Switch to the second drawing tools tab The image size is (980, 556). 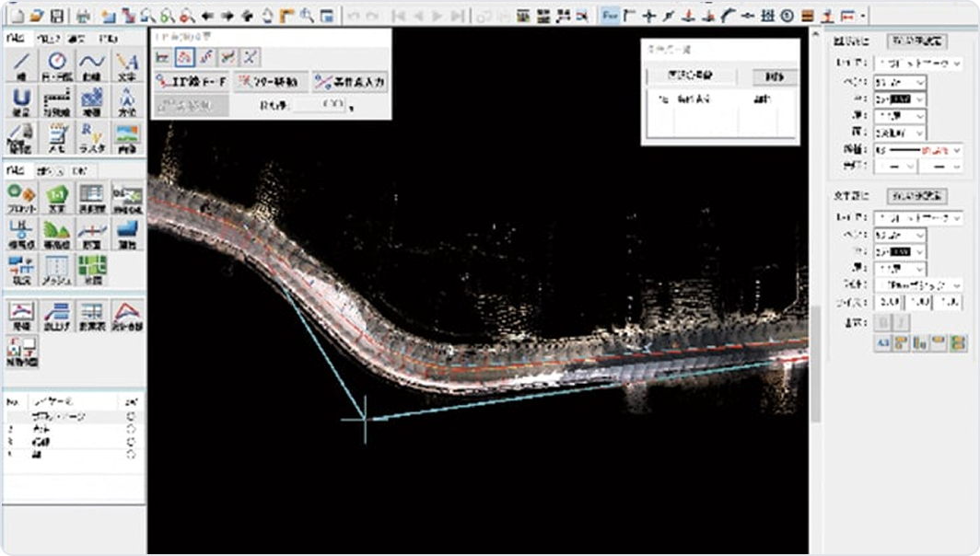point(48,39)
